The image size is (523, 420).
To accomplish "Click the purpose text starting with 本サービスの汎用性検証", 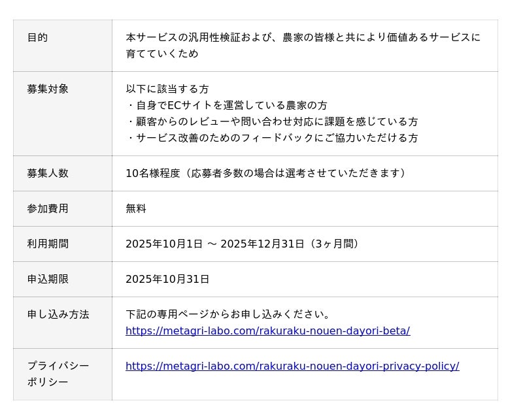I will click(303, 38).
